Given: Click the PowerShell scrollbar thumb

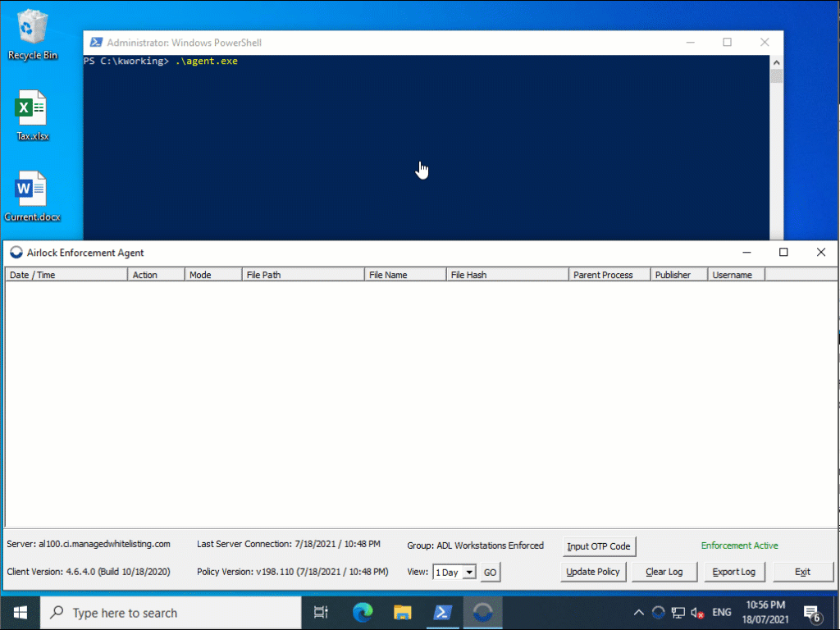Looking at the screenshot, I should [x=776, y=76].
